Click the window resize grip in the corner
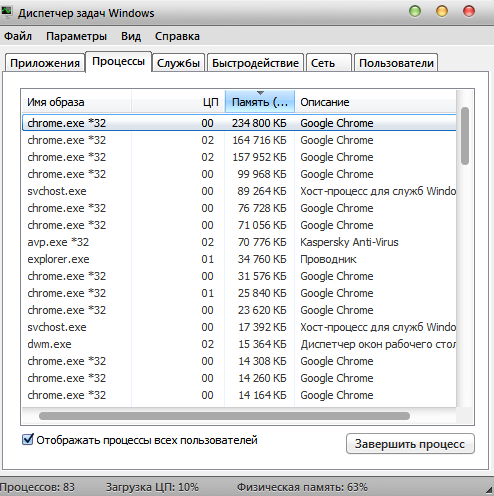 (489, 490)
